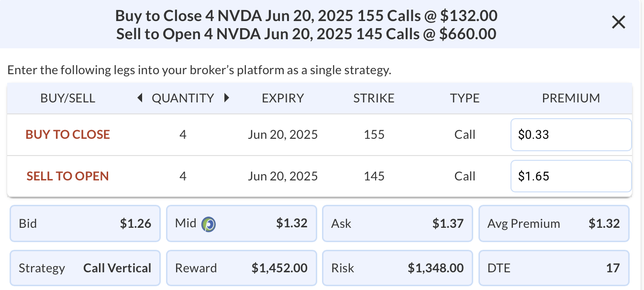Select the Mid price $1.32 box
The image size is (644, 290).
click(x=242, y=223)
